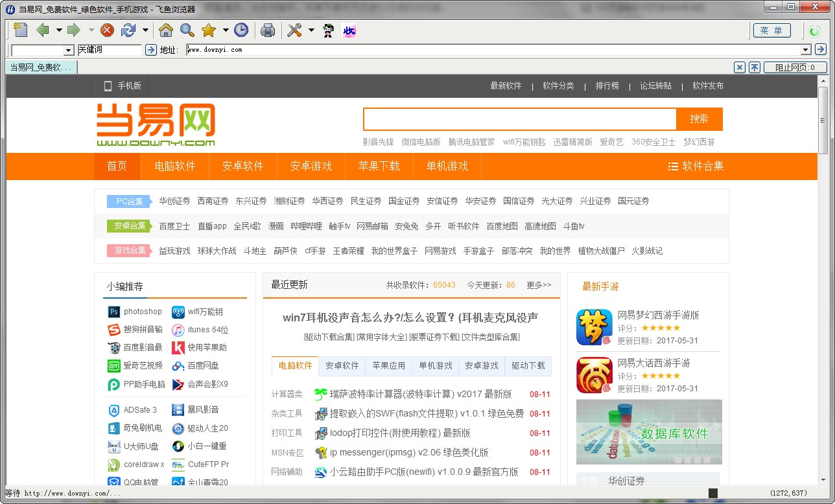Open browsing history clock icon
This screenshot has height=504, width=835.
click(x=241, y=30)
